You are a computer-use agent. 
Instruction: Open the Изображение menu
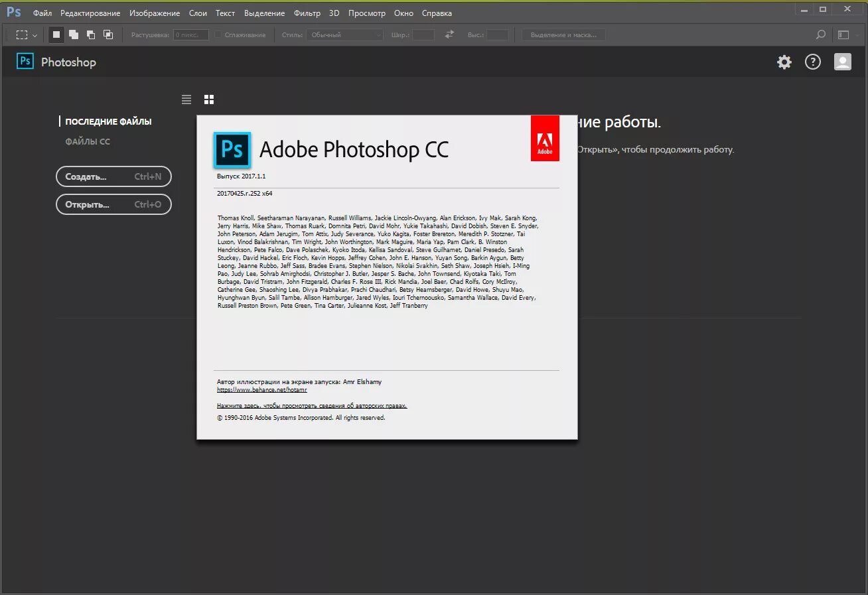click(x=155, y=13)
